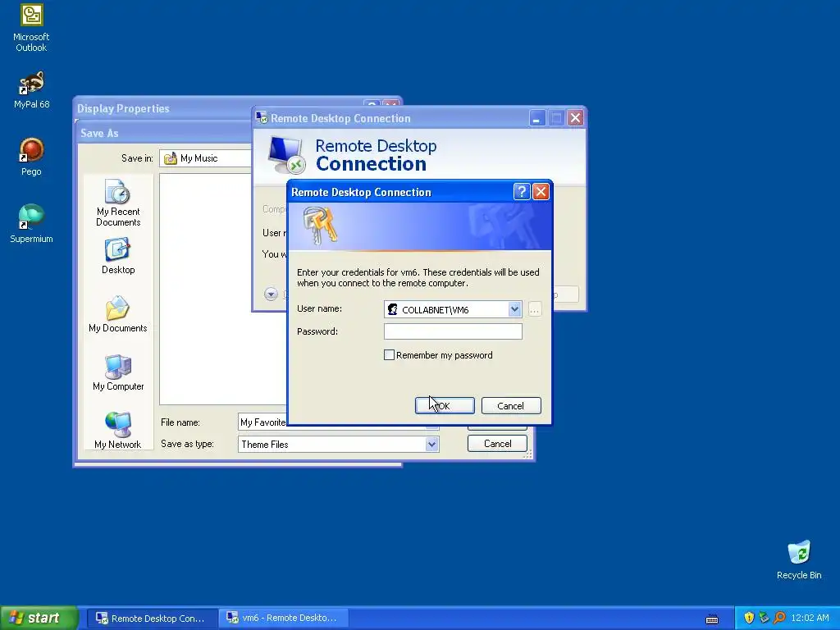Screen dimensions: 840x630
Task: Minimize the Remote Desktop Connection main window
Action: pos(536,118)
